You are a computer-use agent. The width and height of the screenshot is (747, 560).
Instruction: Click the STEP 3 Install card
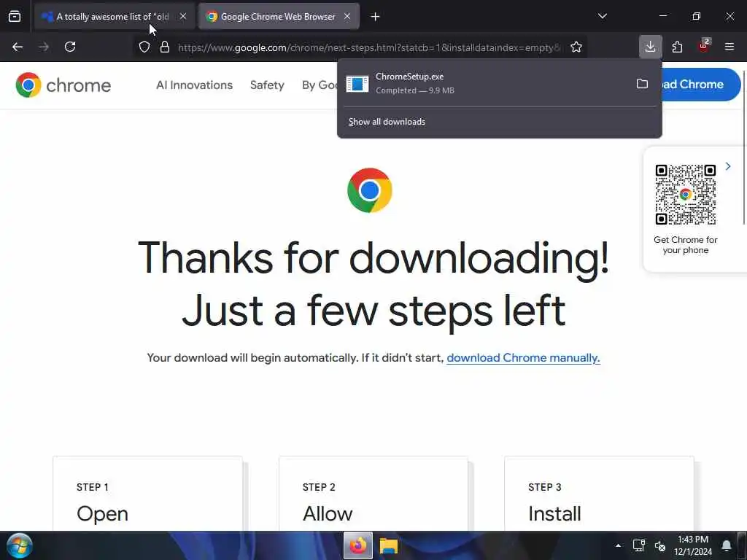coord(600,494)
